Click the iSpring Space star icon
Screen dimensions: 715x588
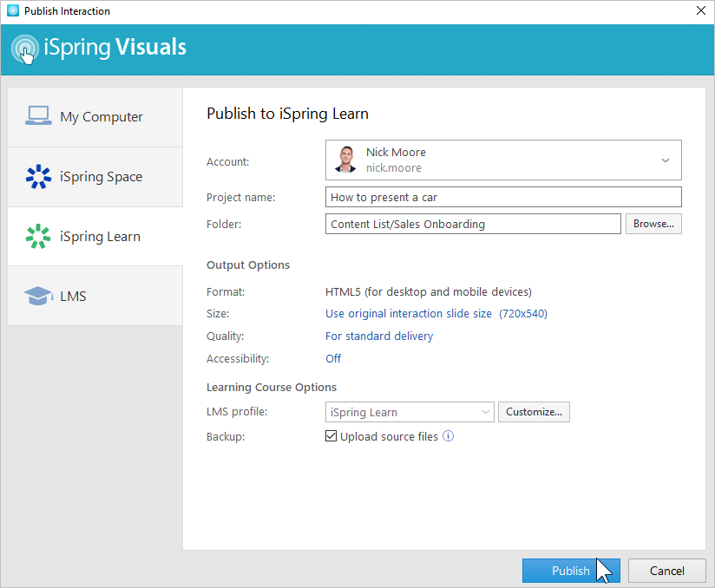click(38, 177)
